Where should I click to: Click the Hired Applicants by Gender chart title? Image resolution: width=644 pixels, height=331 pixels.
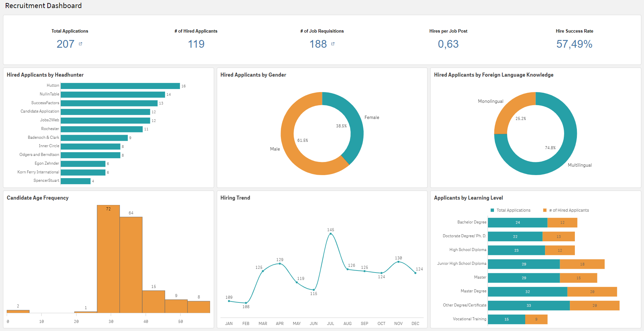253,75
